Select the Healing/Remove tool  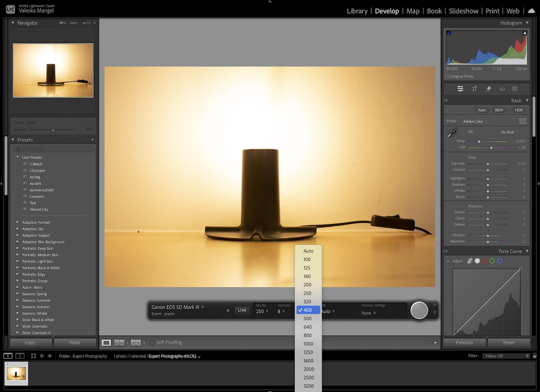pos(488,89)
